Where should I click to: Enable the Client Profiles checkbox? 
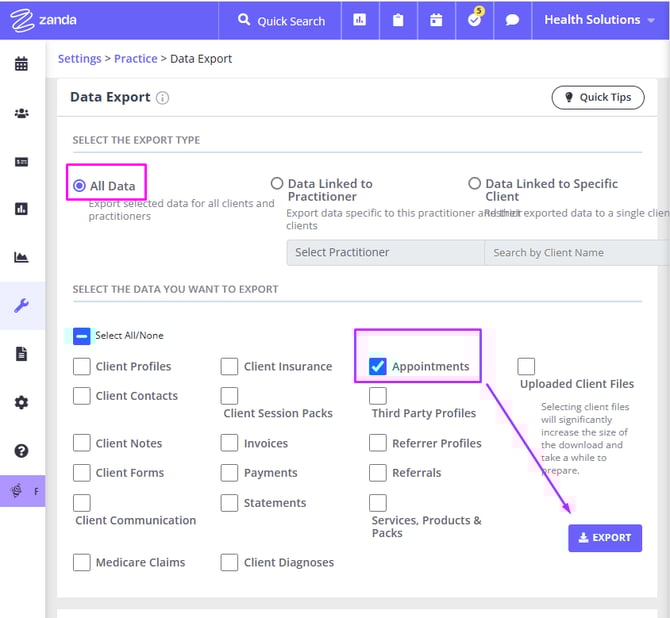(x=82, y=366)
